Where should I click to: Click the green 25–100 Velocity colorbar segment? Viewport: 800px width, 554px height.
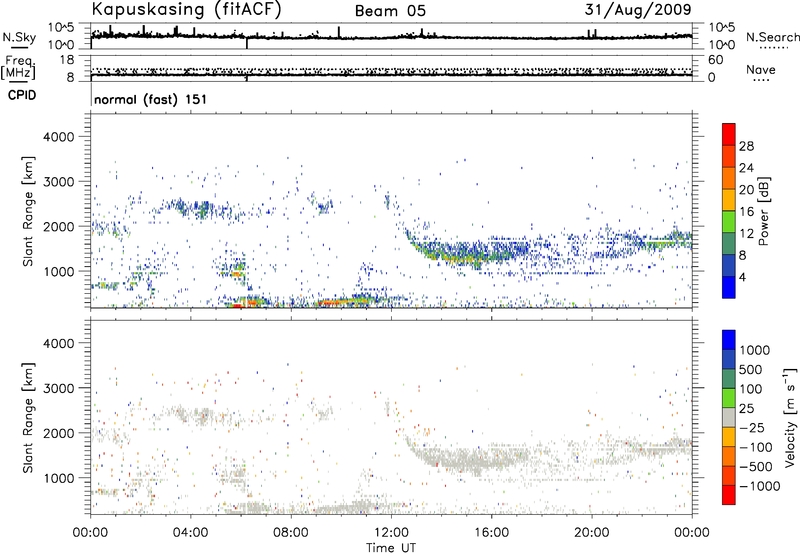pos(729,398)
